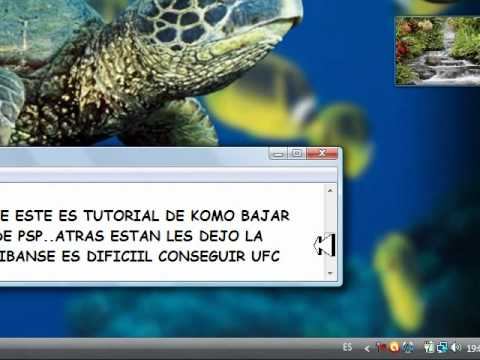480x360 pixels.
Task: Open the ES language bar indicator
Action: tap(347, 347)
